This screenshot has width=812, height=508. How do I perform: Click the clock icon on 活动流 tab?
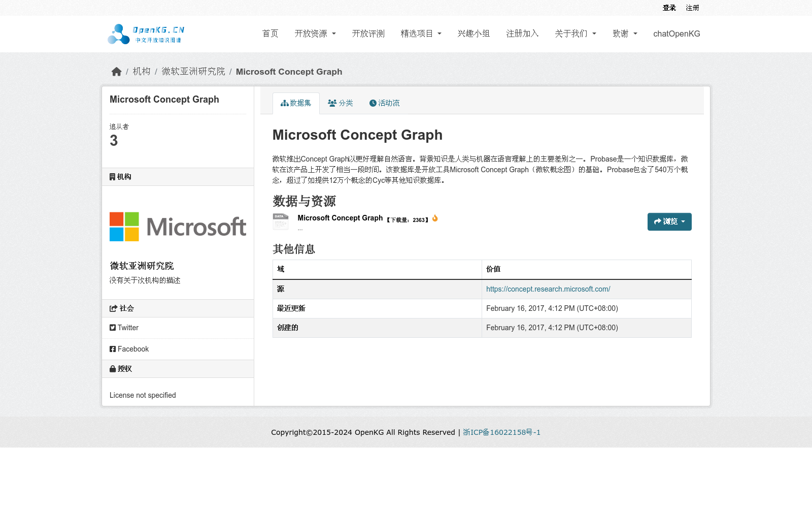[x=374, y=103]
